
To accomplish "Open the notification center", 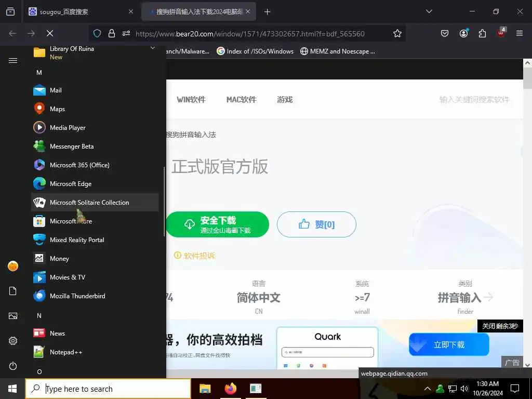I will [515, 389].
